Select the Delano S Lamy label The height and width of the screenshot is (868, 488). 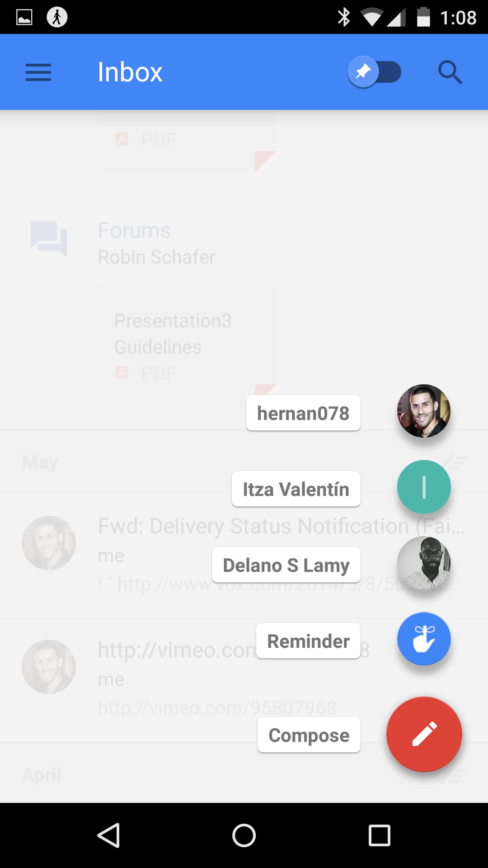[286, 565]
